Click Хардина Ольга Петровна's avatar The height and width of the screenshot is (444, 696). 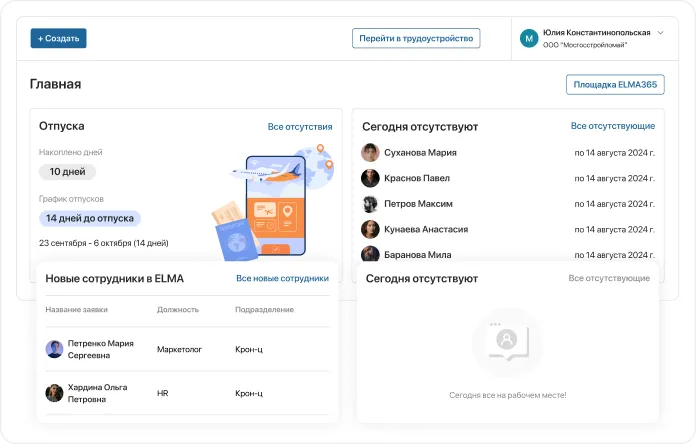[x=54, y=393]
